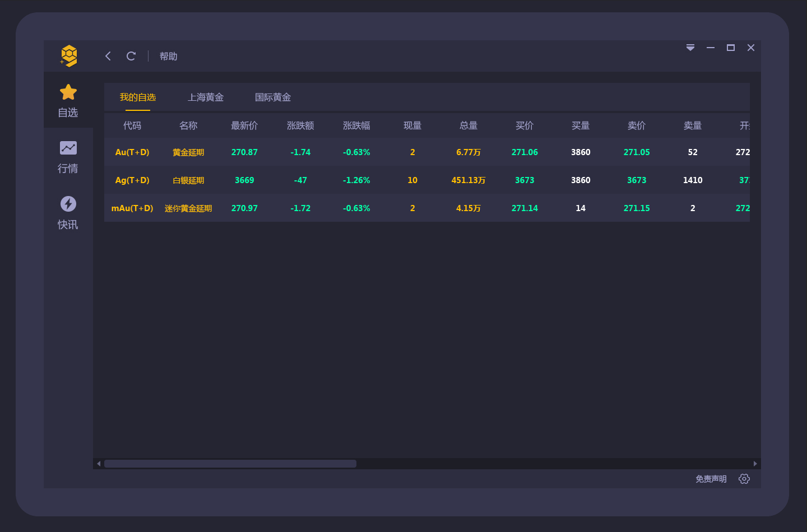Click the bid price 271.06
The image size is (807, 532).
coord(525,152)
